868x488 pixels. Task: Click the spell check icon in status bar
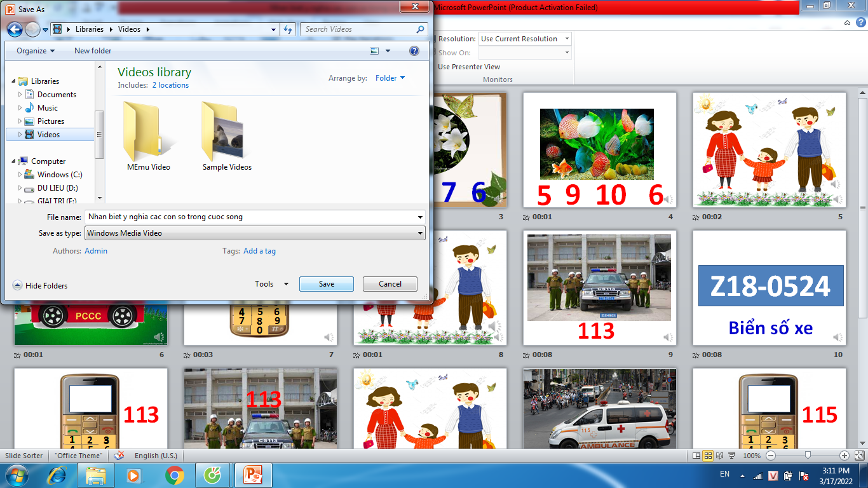118,456
